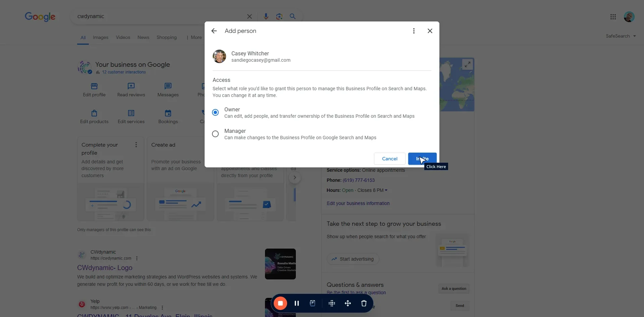This screenshot has width=644, height=317.
Task: Open Google Lens camera search
Action: pyautogui.click(x=280, y=16)
